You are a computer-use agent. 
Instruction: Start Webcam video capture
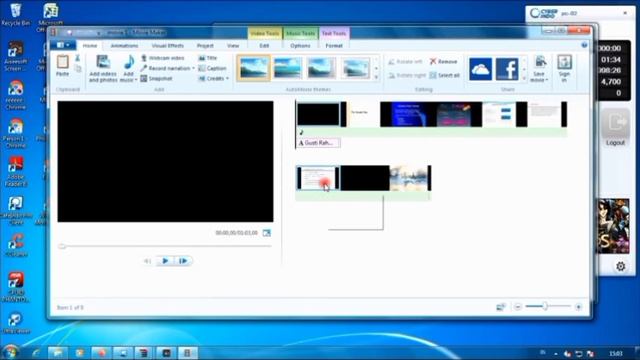coord(163,58)
